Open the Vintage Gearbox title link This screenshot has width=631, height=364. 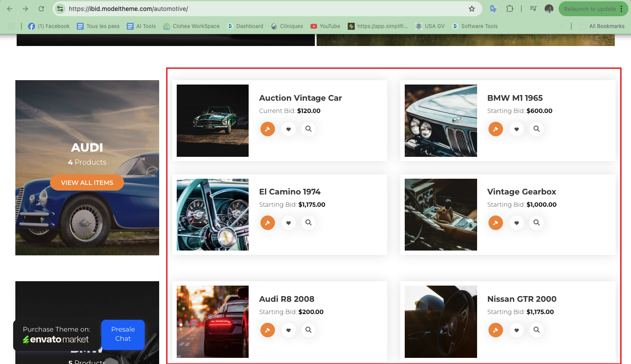tap(521, 192)
